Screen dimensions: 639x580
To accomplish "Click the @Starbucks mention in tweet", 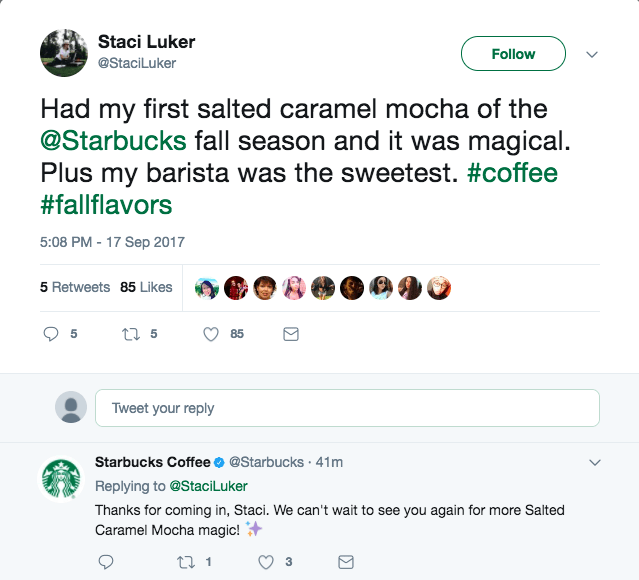I will tap(113, 139).
